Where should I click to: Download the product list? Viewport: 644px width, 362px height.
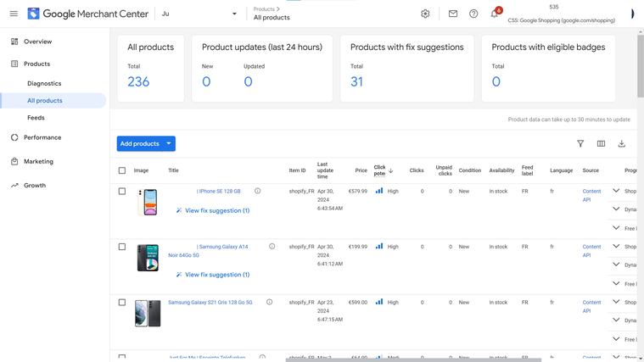621,144
